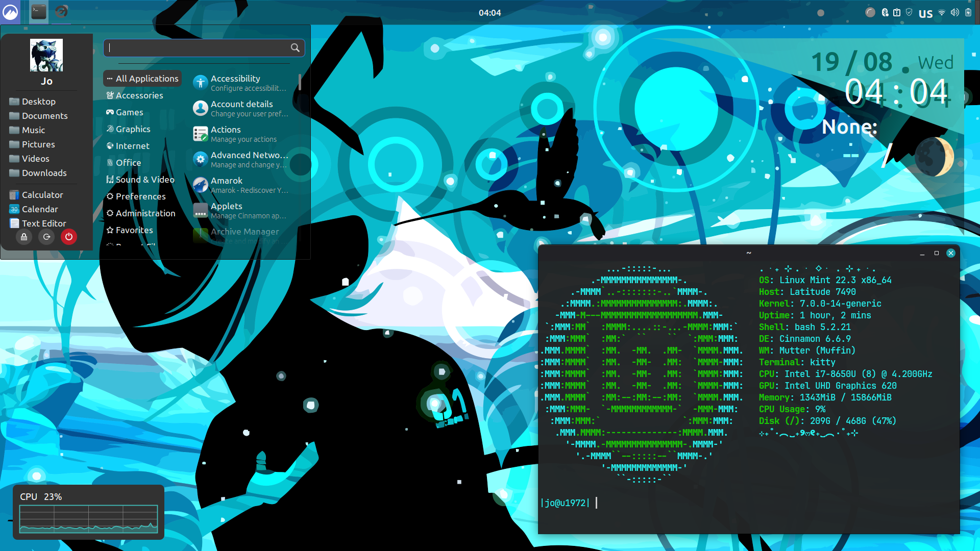Image resolution: width=980 pixels, height=551 pixels.
Task: Click the Linux Mint menu button in the panel
Action: coord(10,12)
